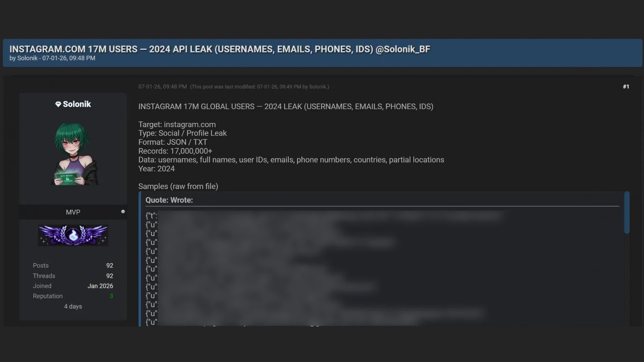This screenshot has width=644, height=362.
Task: Click the online status dot next to MVP
Action: 123,212
